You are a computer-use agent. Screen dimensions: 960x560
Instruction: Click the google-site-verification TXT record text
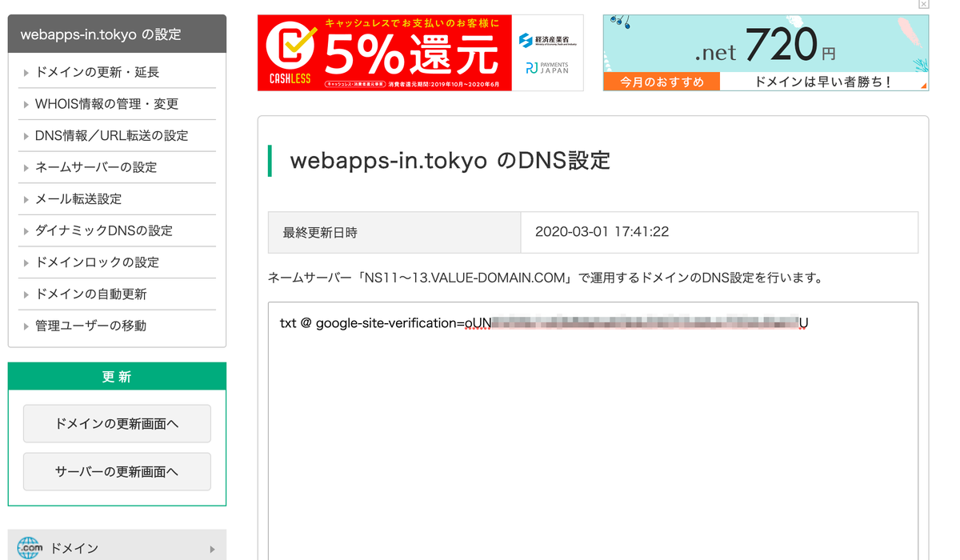tap(544, 323)
